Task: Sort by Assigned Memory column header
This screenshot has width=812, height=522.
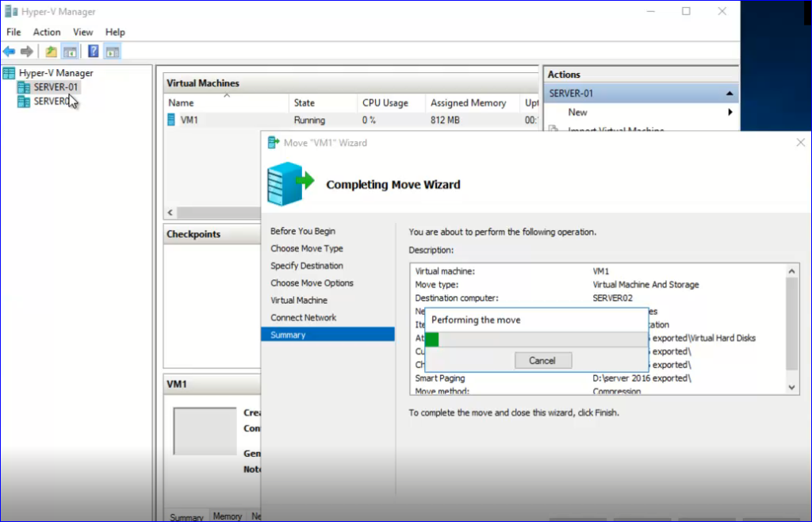Action: [x=473, y=102]
